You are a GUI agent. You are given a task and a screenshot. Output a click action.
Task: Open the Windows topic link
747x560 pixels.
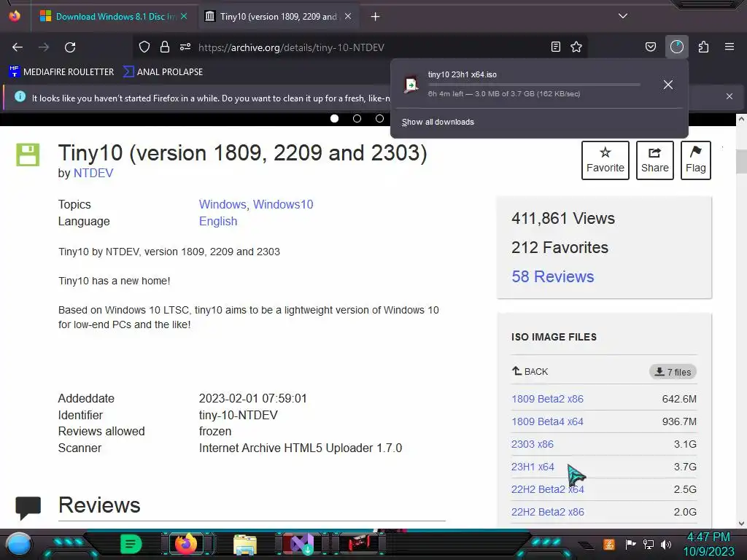(222, 204)
